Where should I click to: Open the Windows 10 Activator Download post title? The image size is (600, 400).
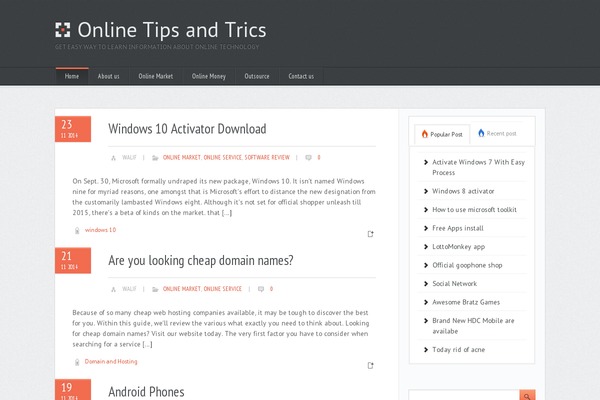coord(187,129)
